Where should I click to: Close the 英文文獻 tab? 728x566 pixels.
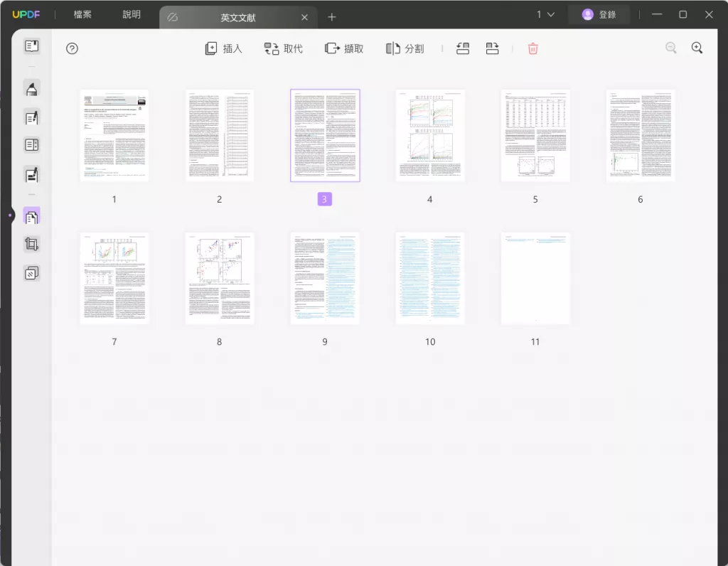(x=304, y=17)
